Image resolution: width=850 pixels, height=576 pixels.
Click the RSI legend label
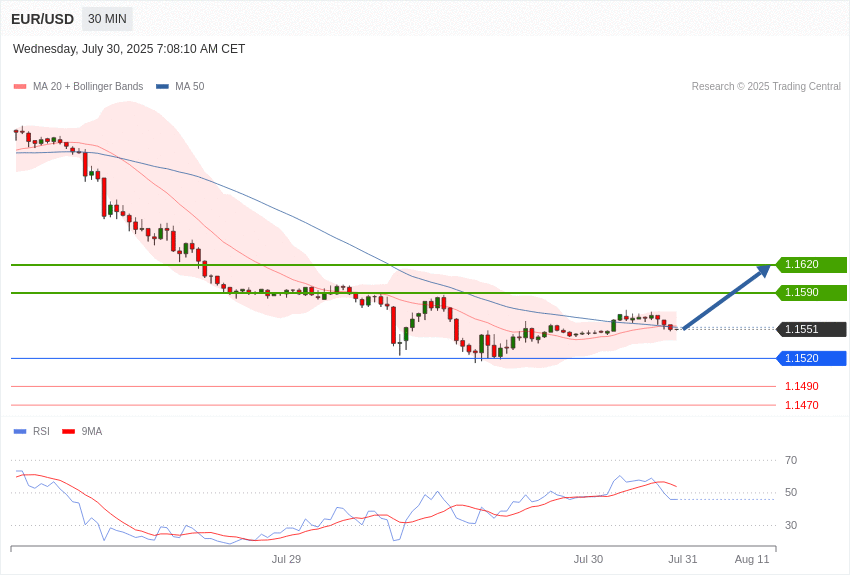pos(41,431)
